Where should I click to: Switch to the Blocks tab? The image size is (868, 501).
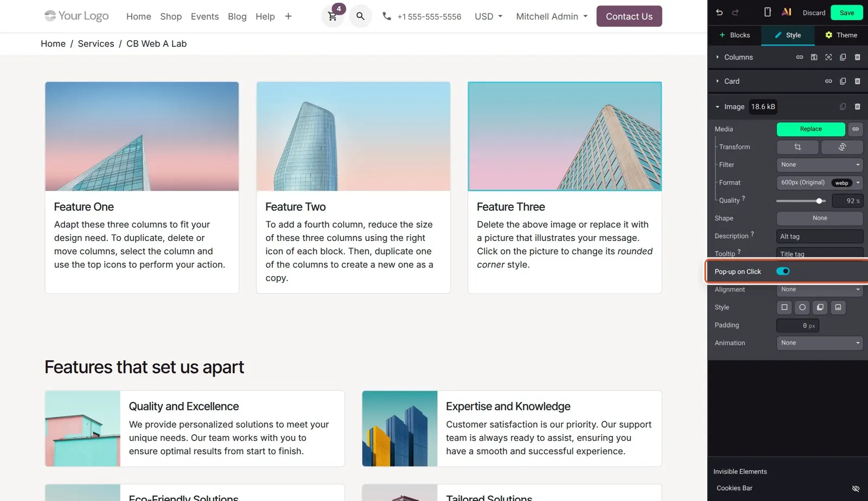(x=735, y=35)
